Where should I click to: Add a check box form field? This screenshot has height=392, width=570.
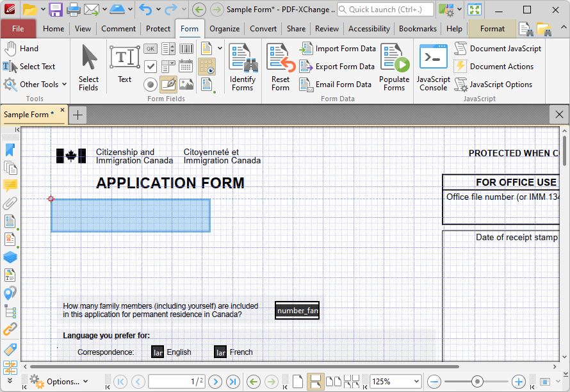click(150, 67)
